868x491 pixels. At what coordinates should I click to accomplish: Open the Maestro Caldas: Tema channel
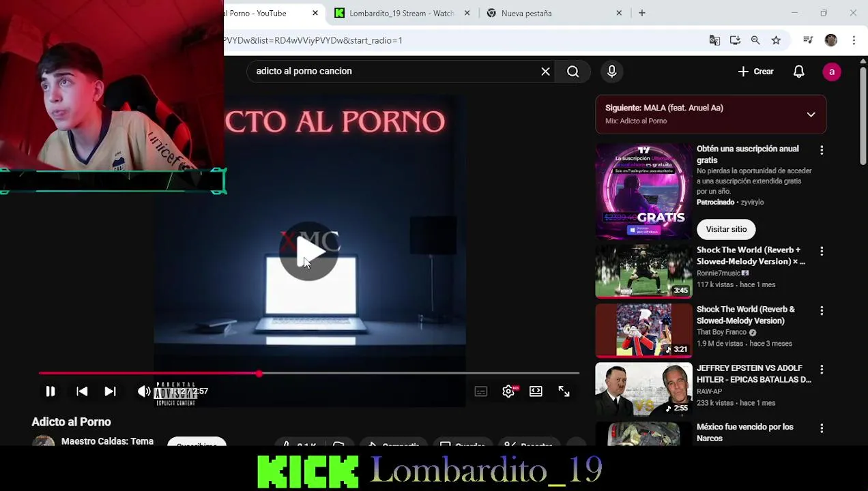[107, 441]
